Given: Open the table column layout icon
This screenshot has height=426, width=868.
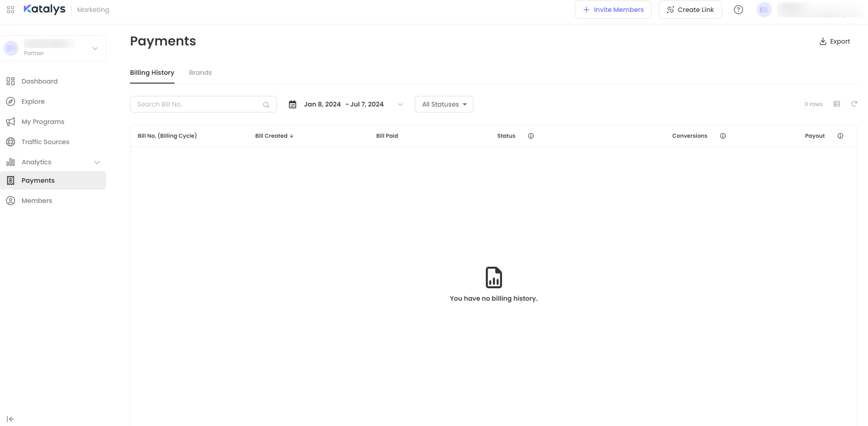Looking at the screenshot, I should click(836, 104).
